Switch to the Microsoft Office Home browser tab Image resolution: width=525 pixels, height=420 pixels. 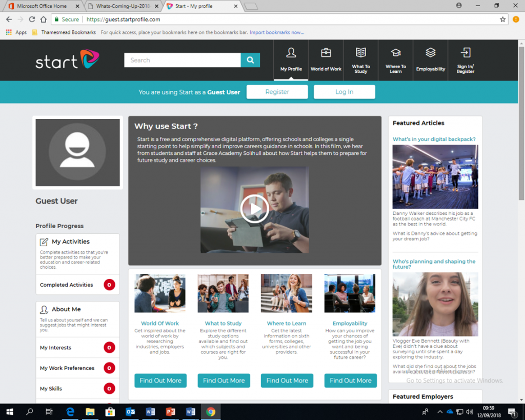(x=44, y=7)
